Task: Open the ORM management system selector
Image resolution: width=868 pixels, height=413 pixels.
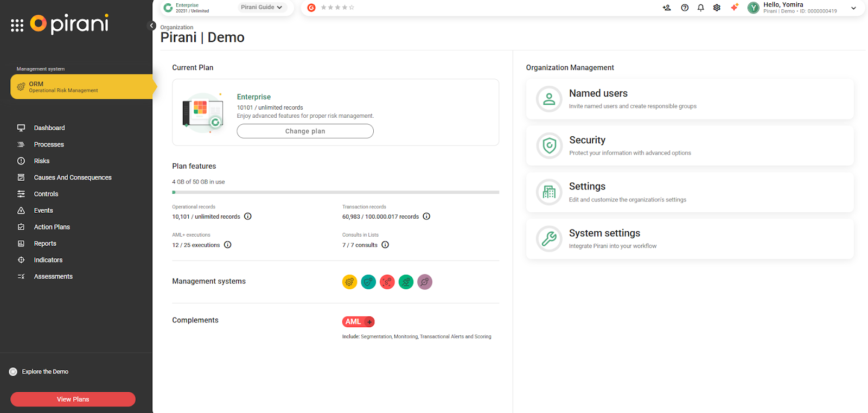Action: click(81, 87)
